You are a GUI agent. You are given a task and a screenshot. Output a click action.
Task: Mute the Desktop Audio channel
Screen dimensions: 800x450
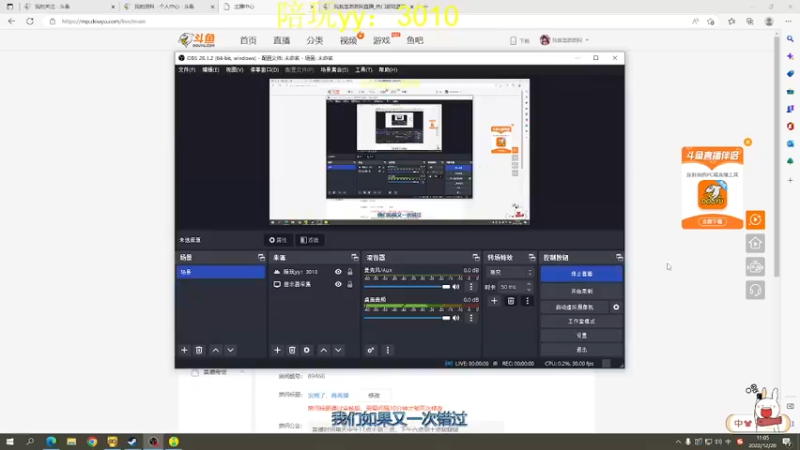pyautogui.click(x=456, y=318)
